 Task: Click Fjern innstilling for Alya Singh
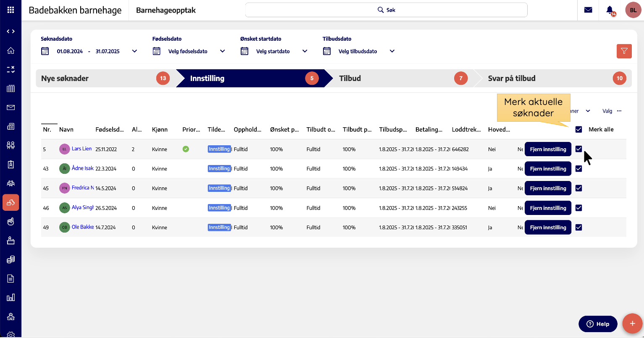(x=548, y=208)
